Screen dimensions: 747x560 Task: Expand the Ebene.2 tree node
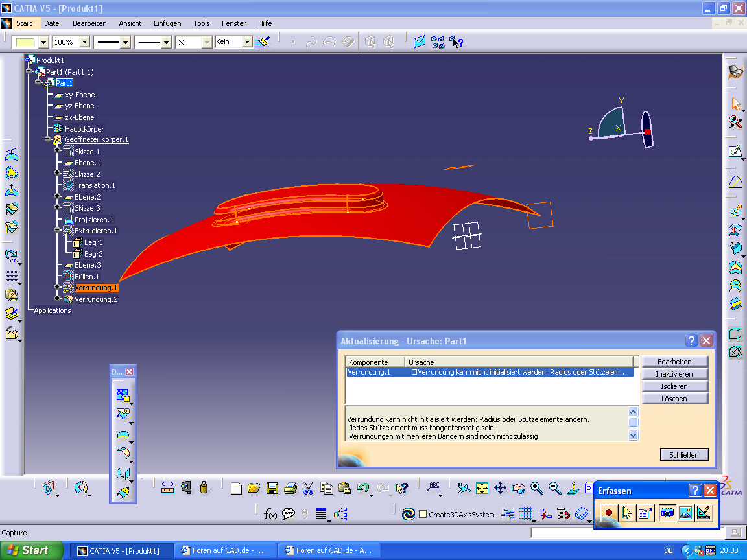point(58,196)
